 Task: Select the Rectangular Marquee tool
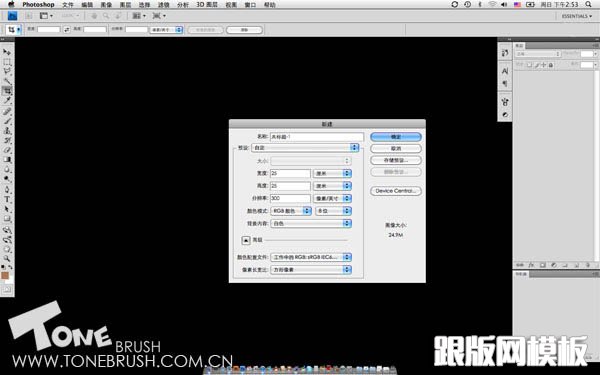7,62
